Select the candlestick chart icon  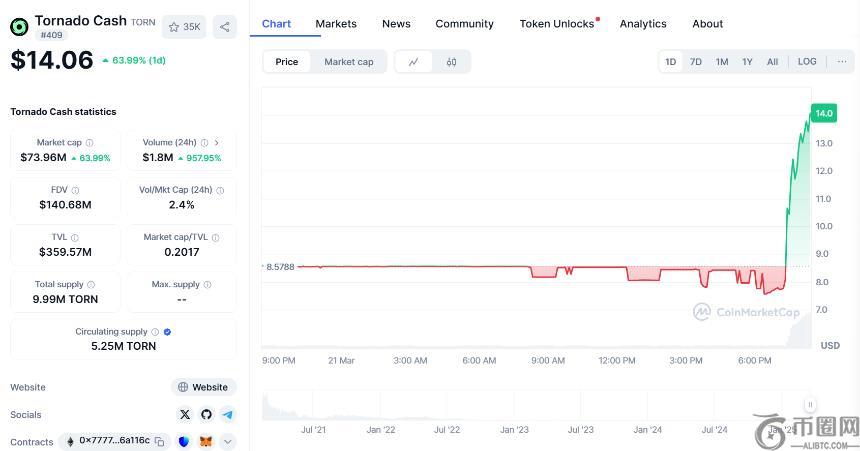pyautogui.click(x=451, y=62)
